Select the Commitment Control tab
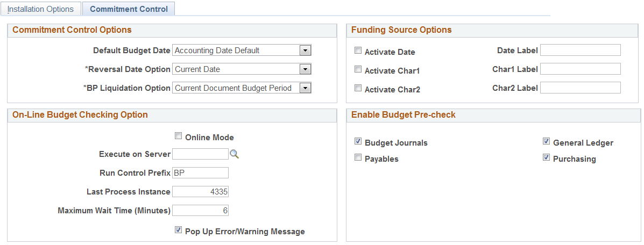644x245 pixels. tap(129, 9)
